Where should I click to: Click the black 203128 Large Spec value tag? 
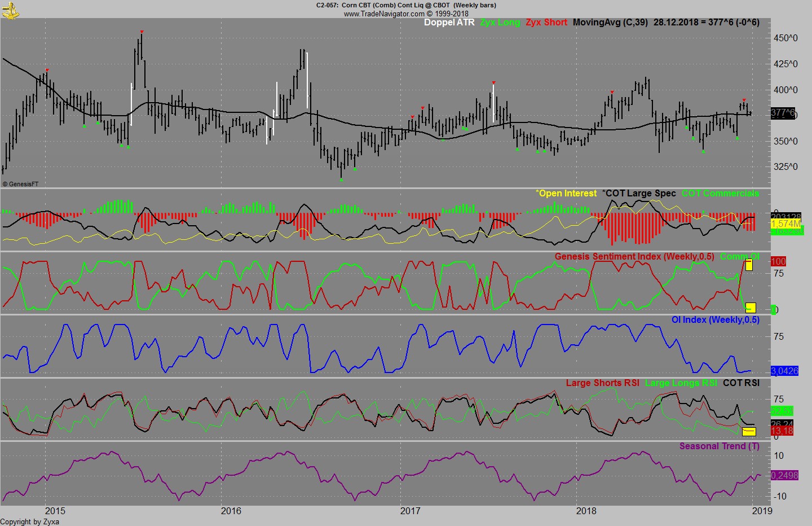pyautogui.click(x=786, y=217)
